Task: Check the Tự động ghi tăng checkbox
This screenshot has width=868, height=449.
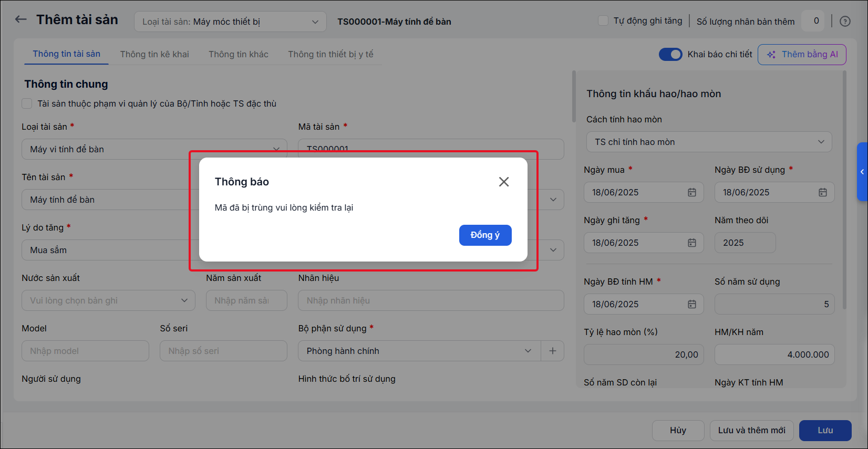Action: (603, 20)
